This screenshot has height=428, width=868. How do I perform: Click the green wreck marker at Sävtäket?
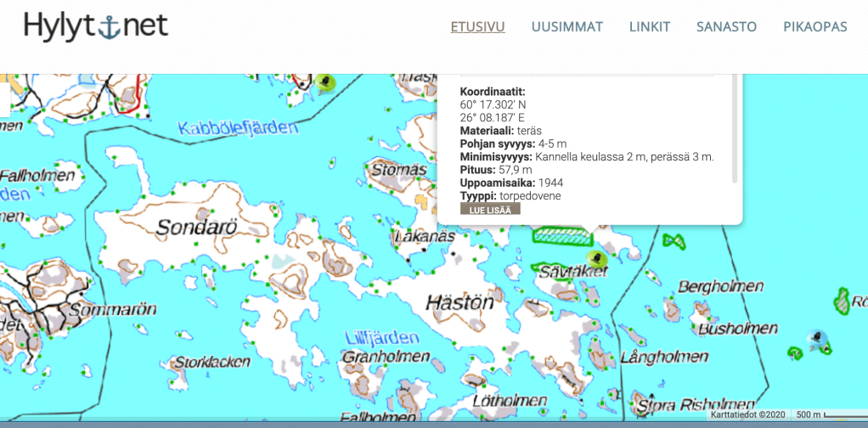[596, 258]
